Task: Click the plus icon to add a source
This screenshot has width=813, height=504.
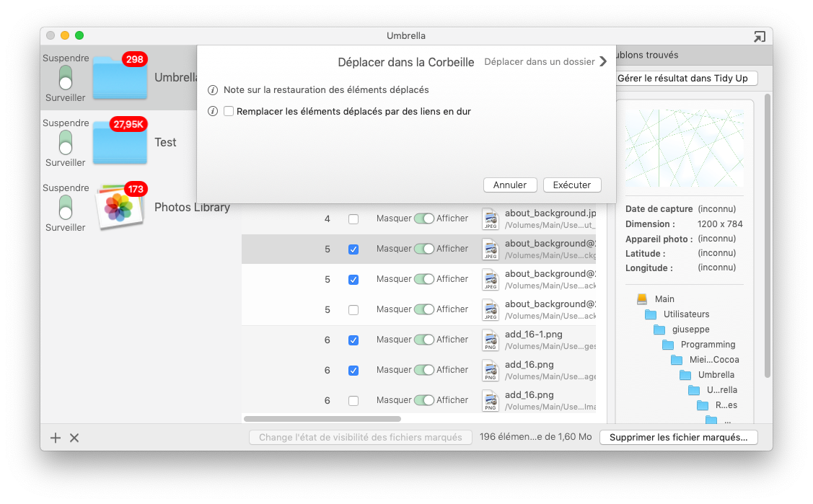Action: pyautogui.click(x=56, y=438)
